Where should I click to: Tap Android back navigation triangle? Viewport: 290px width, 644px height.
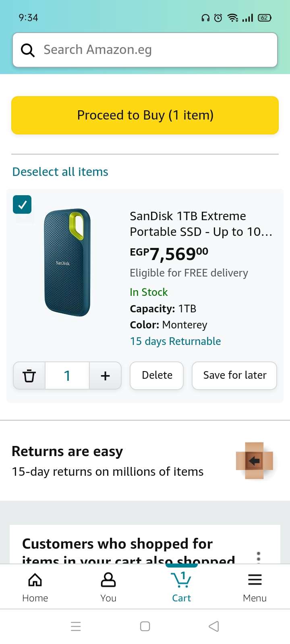click(x=214, y=626)
